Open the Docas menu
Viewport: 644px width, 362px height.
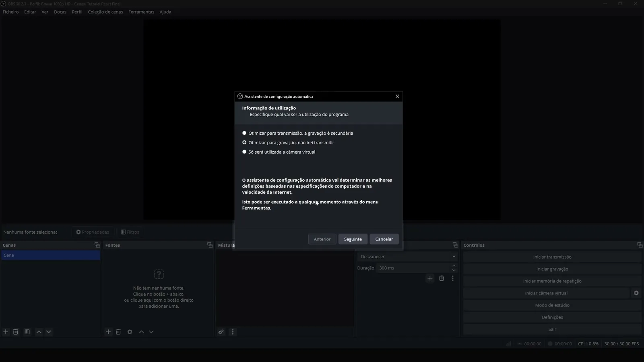pos(60,12)
